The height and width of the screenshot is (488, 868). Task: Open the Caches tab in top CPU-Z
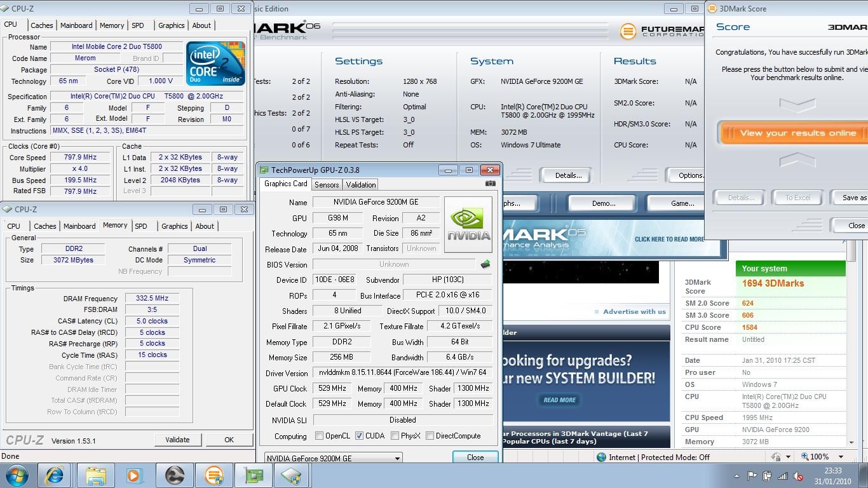(42, 25)
